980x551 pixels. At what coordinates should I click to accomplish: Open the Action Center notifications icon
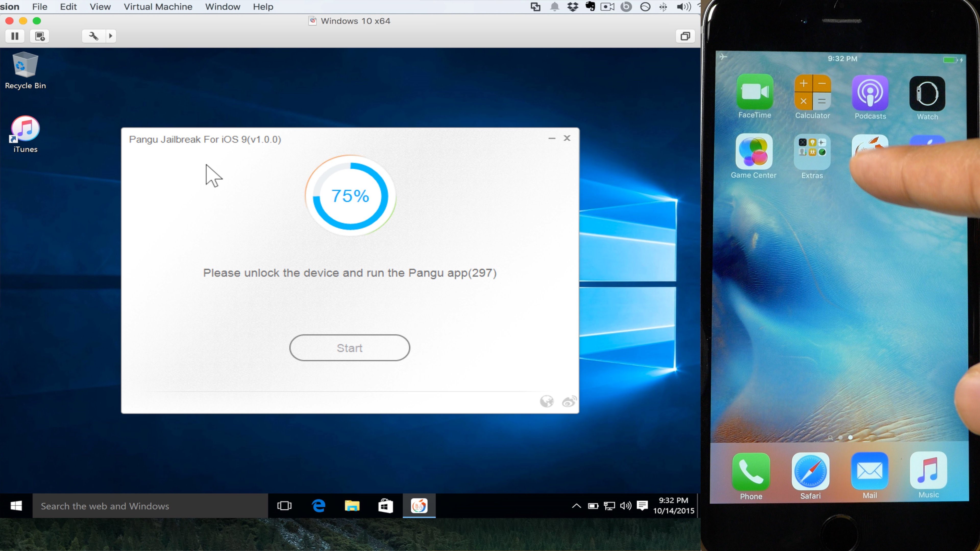coord(642,506)
